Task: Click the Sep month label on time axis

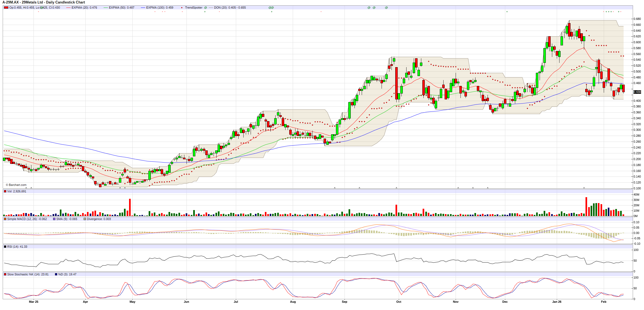Action: 344,302
